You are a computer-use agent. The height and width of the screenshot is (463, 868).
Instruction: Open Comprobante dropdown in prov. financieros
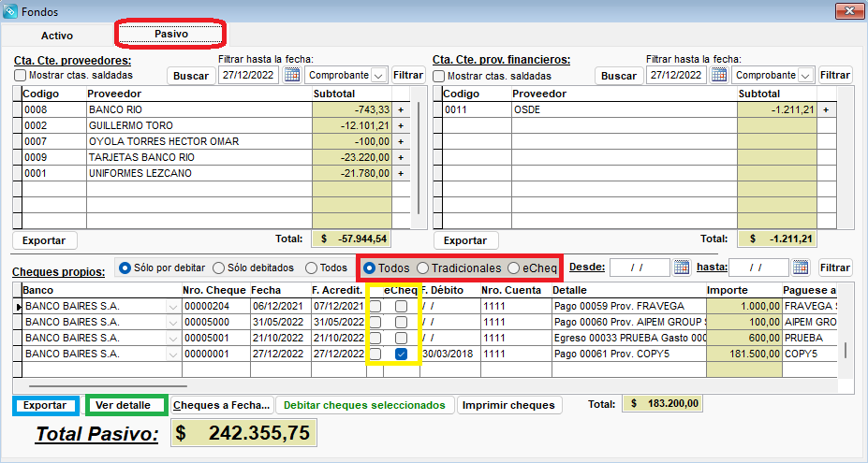[805, 75]
